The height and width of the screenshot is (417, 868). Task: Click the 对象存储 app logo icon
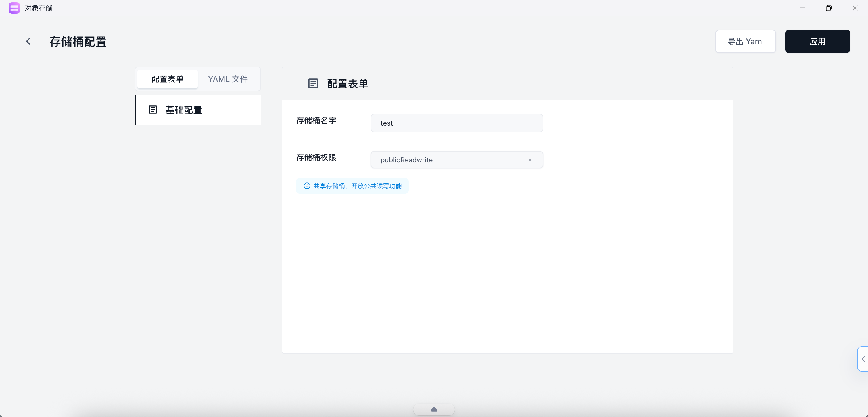pyautogui.click(x=14, y=8)
